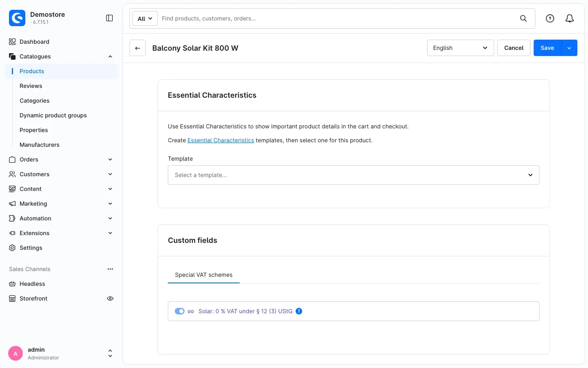The image size is (588, 368).
Task: Toggle the Solar 0 % VAT switch
Action: [x=180, y=311]
